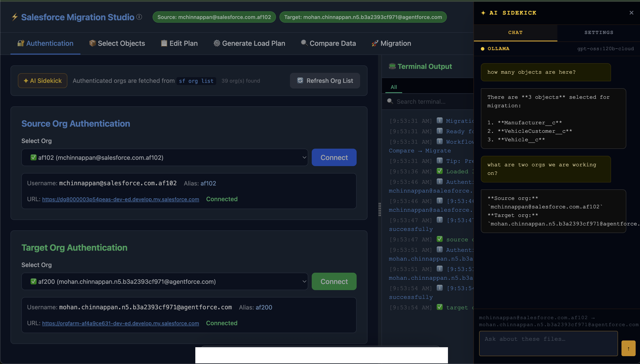Open the orgfarm target org URL link
The width and height of the screenshot is (640, 364).
(121, 323)
